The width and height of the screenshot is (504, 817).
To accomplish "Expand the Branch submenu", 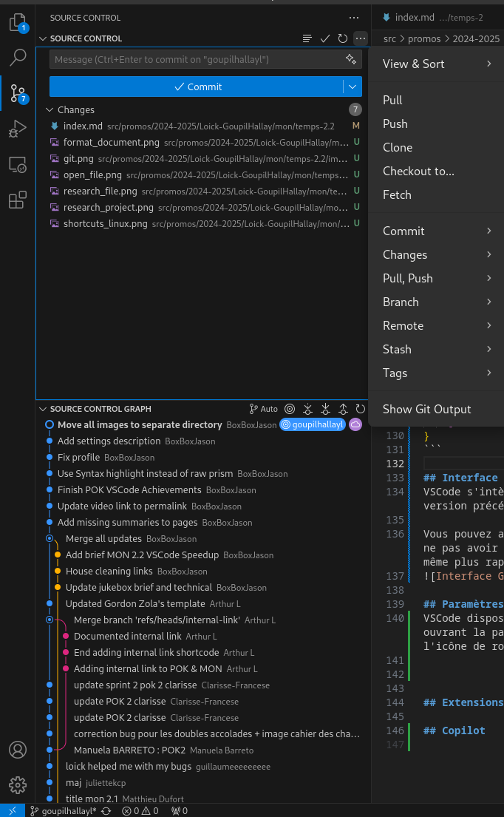I will coord(437,302).
